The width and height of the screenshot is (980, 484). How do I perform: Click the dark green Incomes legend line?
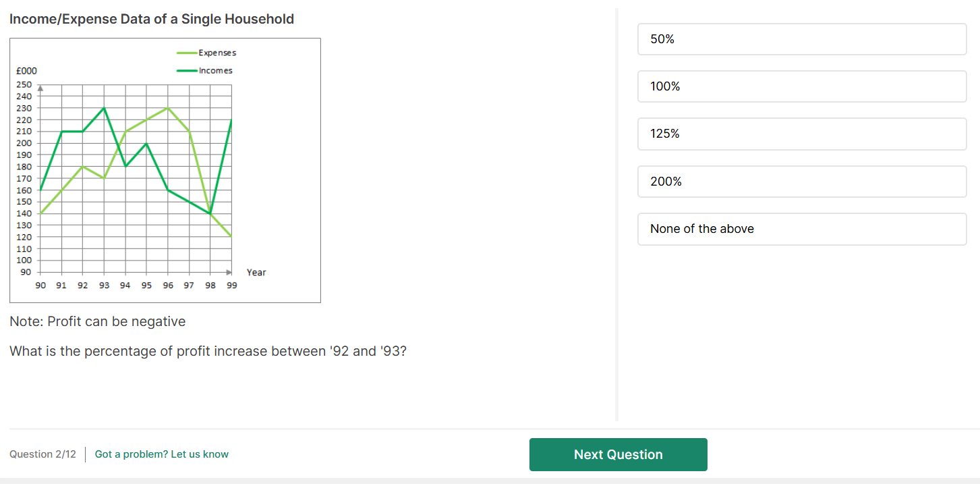coord(186,70)
